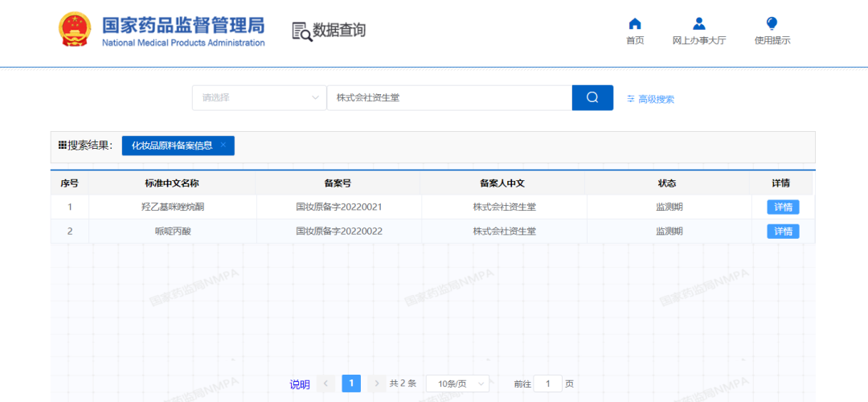The width and height of the screenshot is (868, 402).
Task: Go to next page arrow
Action: coord(376,384)
